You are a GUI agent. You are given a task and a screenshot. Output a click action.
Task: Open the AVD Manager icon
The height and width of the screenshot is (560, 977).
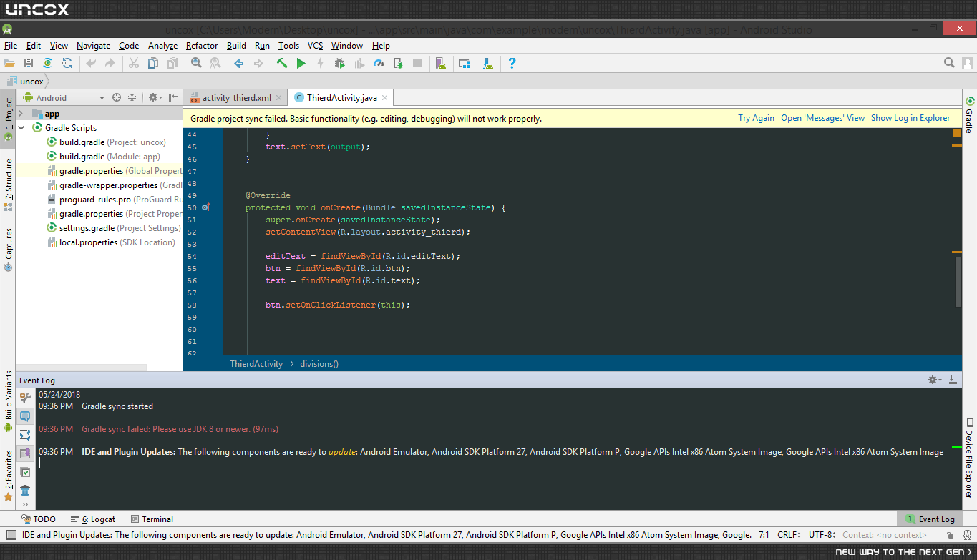pos(441,64)
